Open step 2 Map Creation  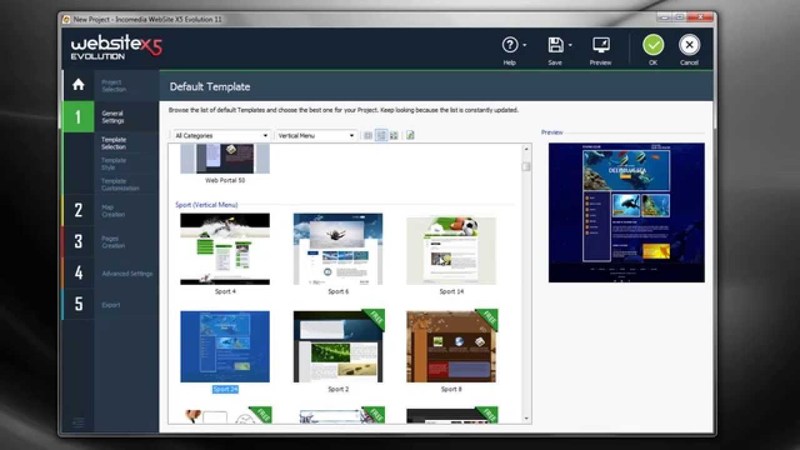112,210
